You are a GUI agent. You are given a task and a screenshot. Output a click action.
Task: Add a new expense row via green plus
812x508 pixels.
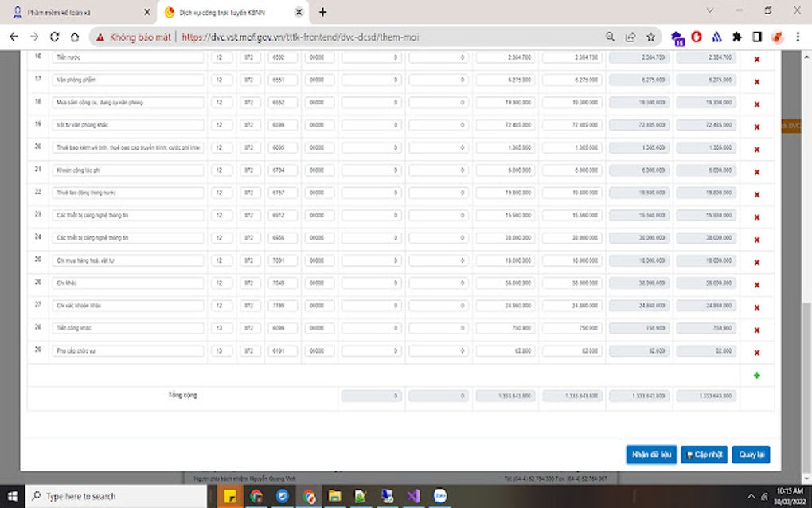coord(756,373)
